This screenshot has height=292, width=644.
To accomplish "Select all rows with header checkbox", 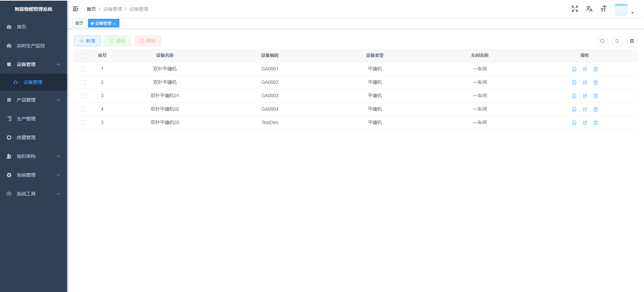I will [x=83, y=56].
